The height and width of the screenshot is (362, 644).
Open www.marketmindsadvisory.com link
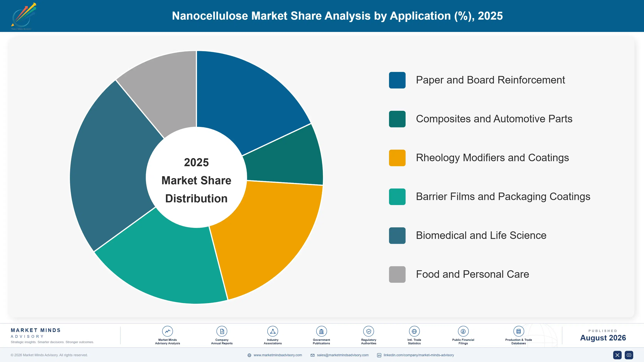278,355
